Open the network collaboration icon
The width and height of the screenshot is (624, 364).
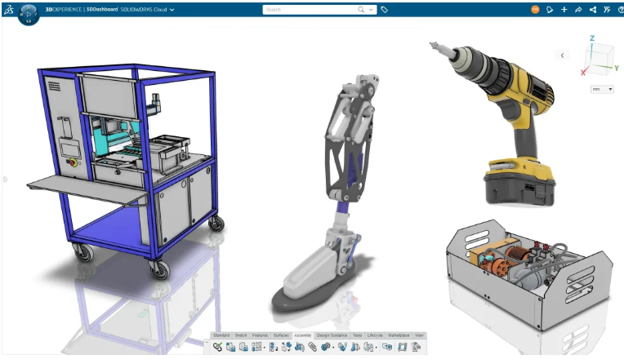pyautogui.click(x=593, y=10)
